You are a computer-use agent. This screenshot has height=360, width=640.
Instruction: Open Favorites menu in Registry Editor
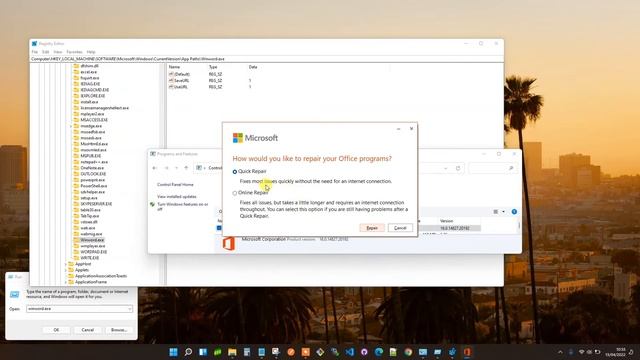tap(74, 52)
